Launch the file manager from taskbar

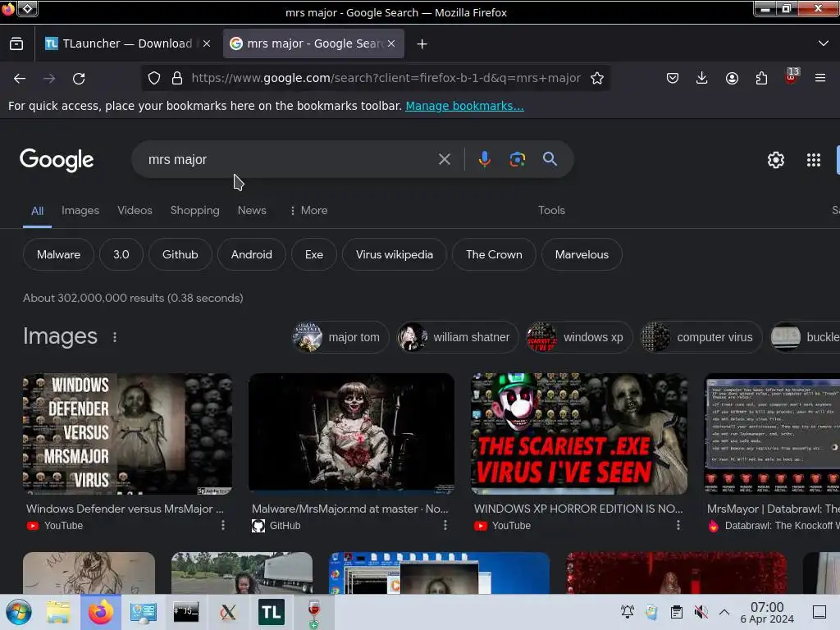point(58,612)
